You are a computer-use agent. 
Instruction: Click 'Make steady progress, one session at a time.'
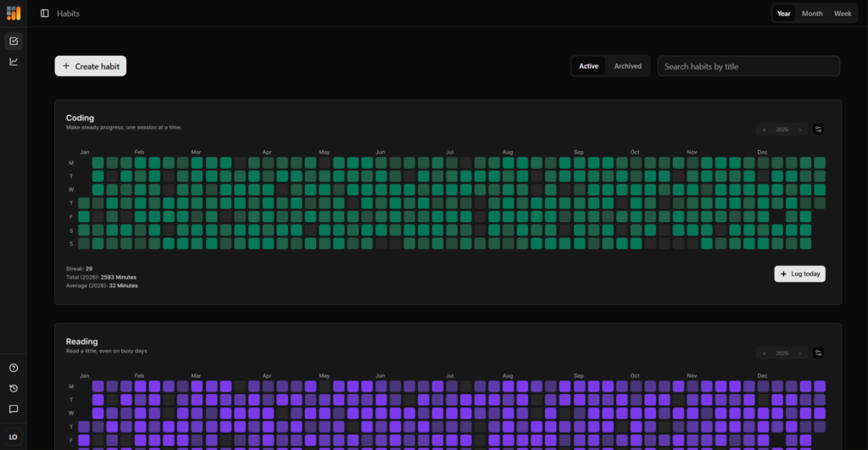click(124, 127)
